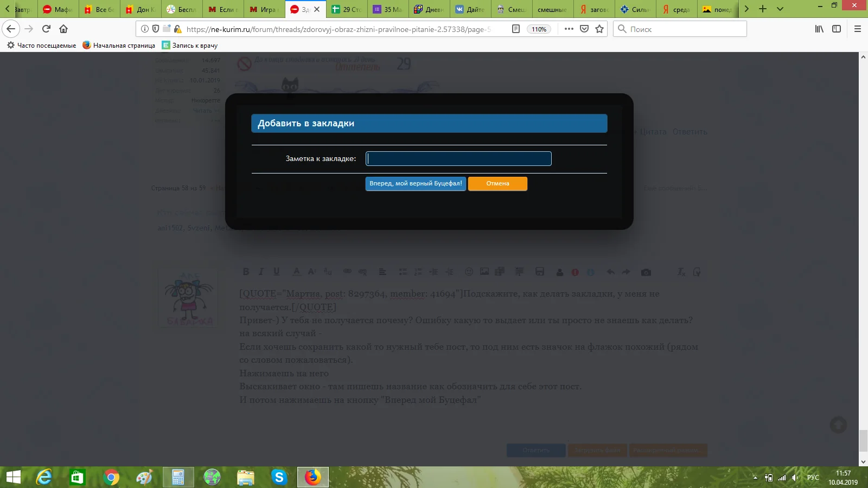The width and height of the screenshot is (868, 488).
Task: Click the bookmark note input field
Action: click(458, 158)
